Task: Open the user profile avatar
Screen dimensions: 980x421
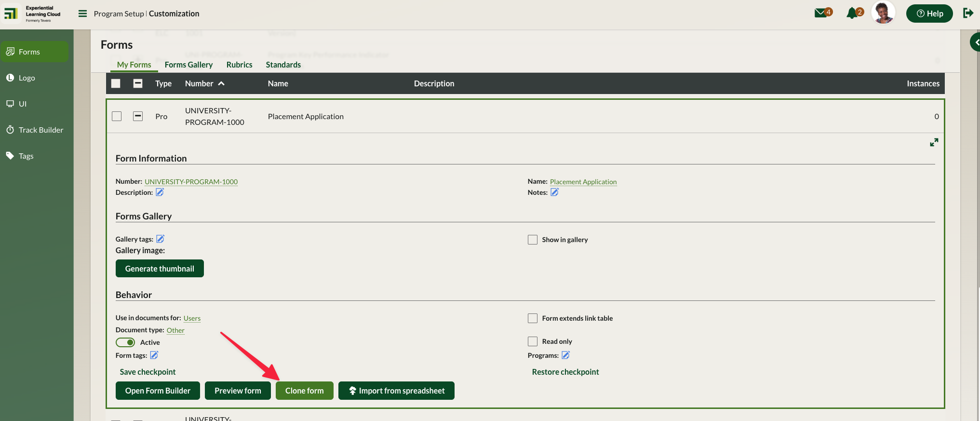Action: pyautogui.click(x=883, y=13)
